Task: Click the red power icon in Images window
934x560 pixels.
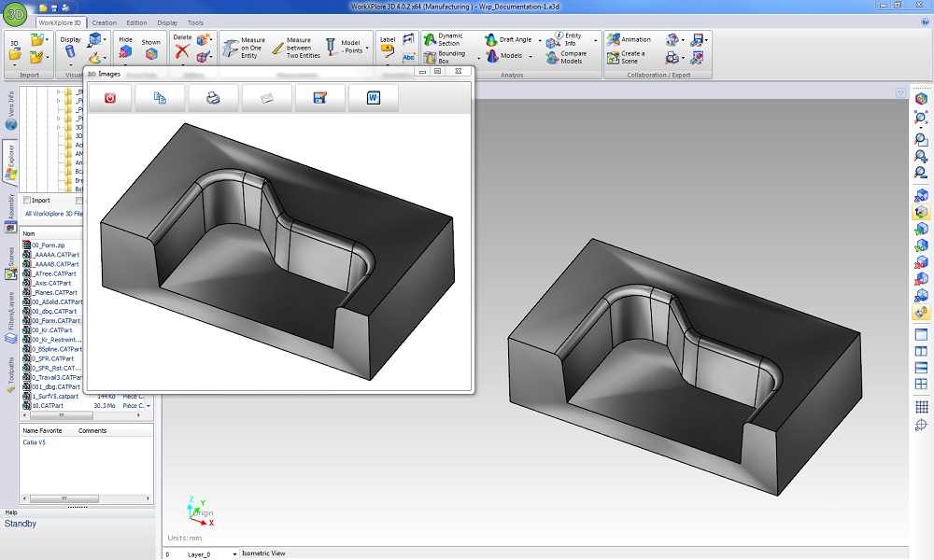Action: pyautogui.click(x=110, y=98)
